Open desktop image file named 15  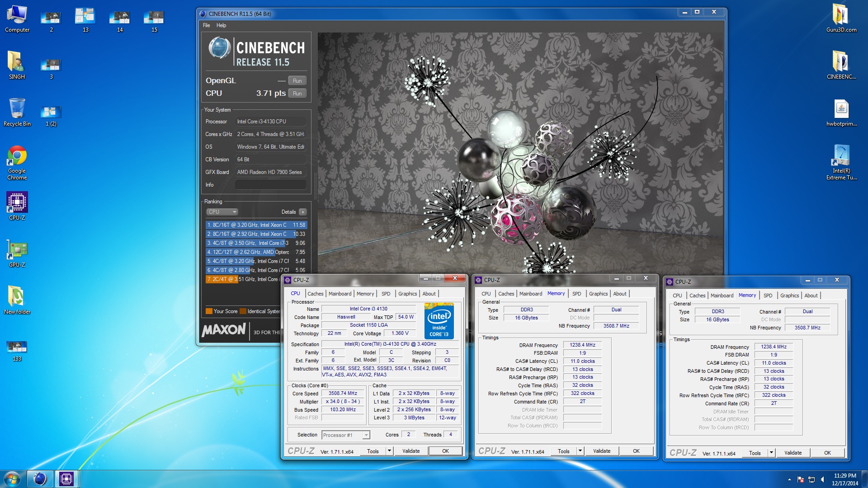point(154,20)
